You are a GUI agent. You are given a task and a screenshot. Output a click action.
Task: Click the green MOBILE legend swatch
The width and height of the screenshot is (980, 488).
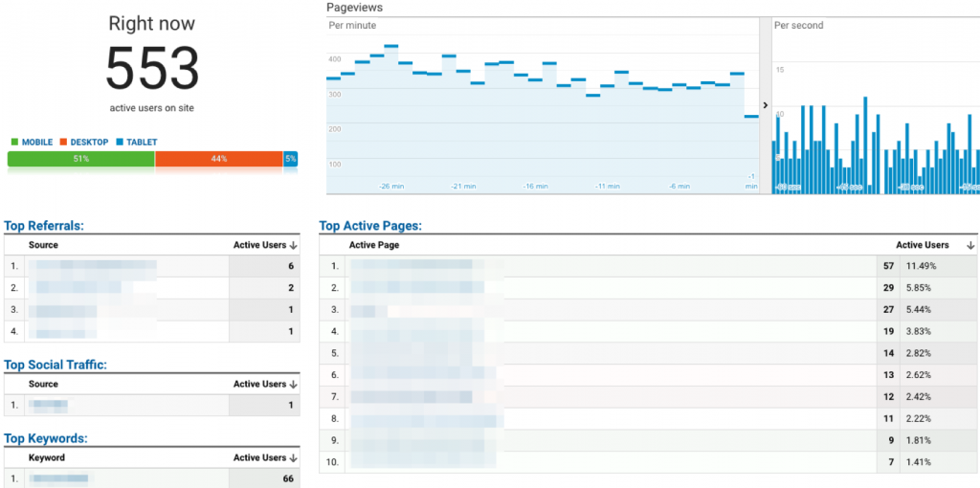pos(14,143)
